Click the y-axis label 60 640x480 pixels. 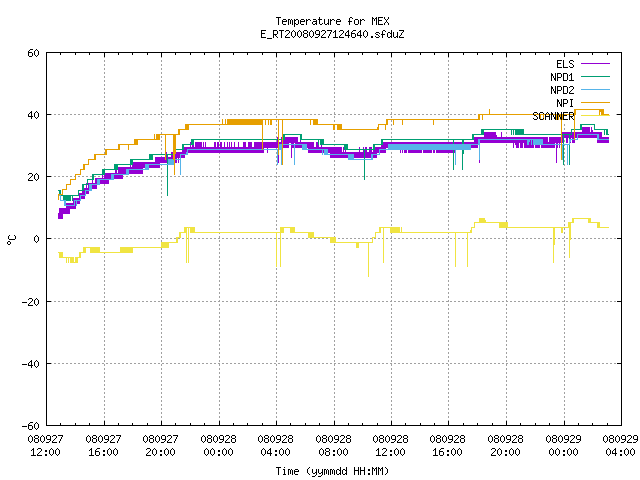[33, 53]
